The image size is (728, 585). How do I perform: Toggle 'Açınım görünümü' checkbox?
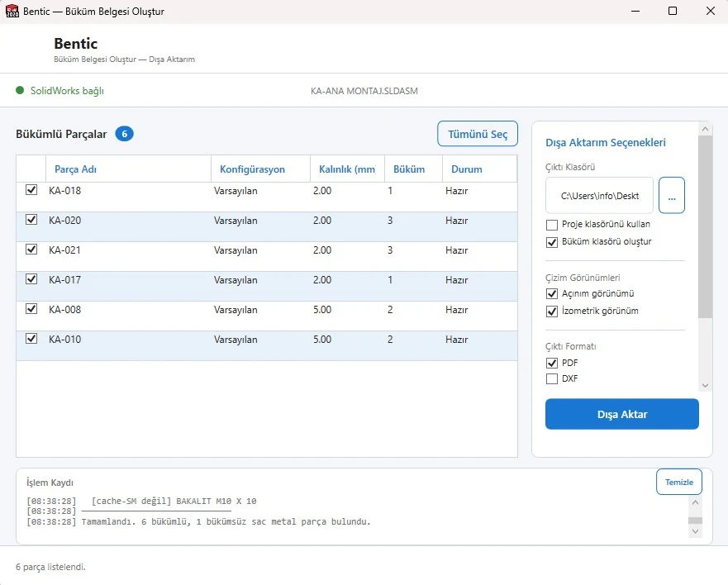[x=552, y=294]
